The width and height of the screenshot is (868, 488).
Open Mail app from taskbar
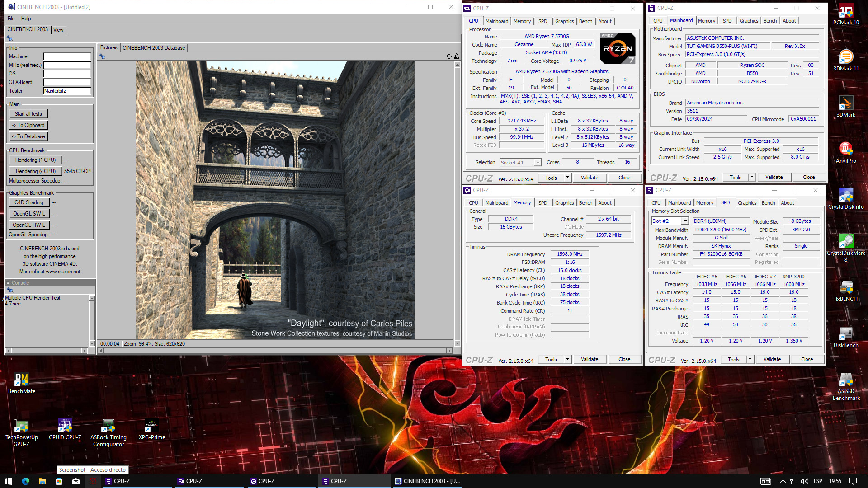click(76, 481)
